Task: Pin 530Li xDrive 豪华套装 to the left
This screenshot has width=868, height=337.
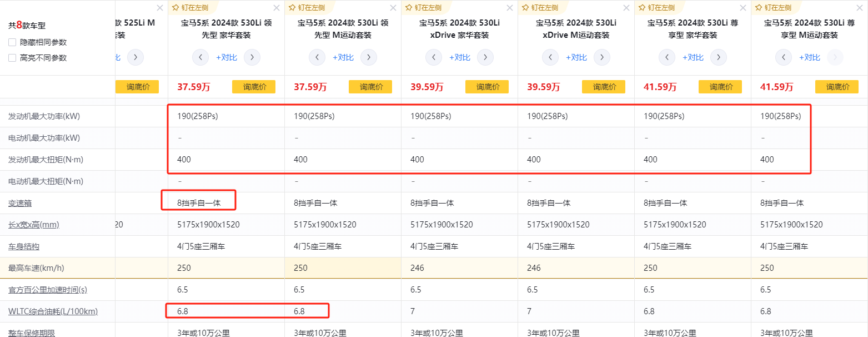Action: (423, 7)
